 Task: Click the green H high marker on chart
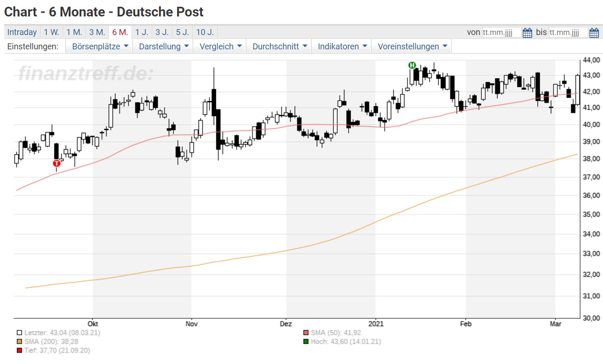(x=412, y=65)
